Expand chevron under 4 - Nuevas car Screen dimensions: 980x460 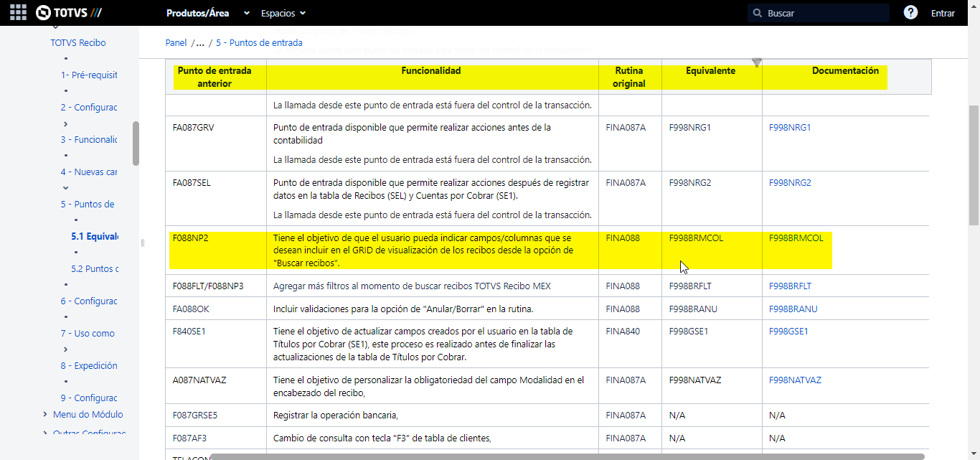coord(66,188)
